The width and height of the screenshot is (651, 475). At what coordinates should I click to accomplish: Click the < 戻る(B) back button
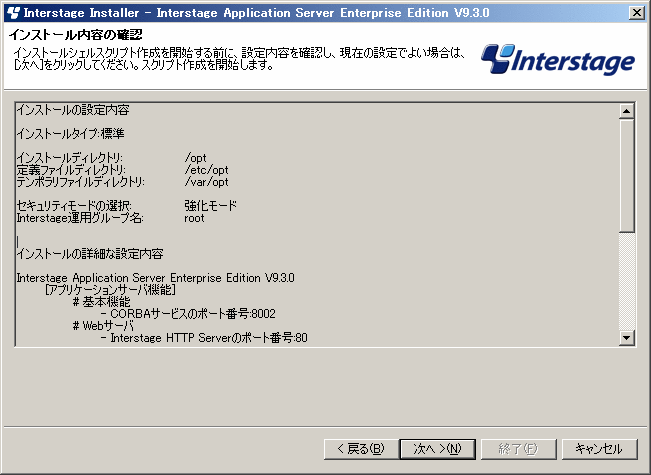pyautogui.click(x=361, y=449)
